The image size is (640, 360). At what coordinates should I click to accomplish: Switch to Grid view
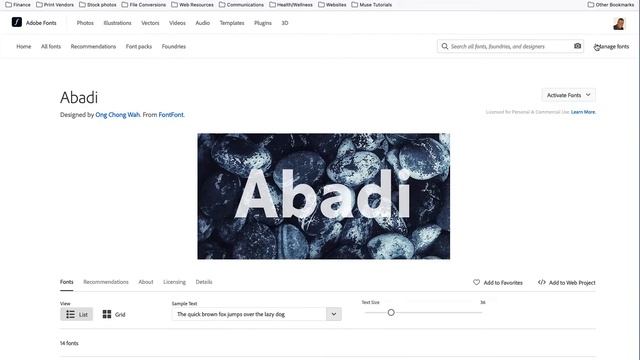pos(114,314)
